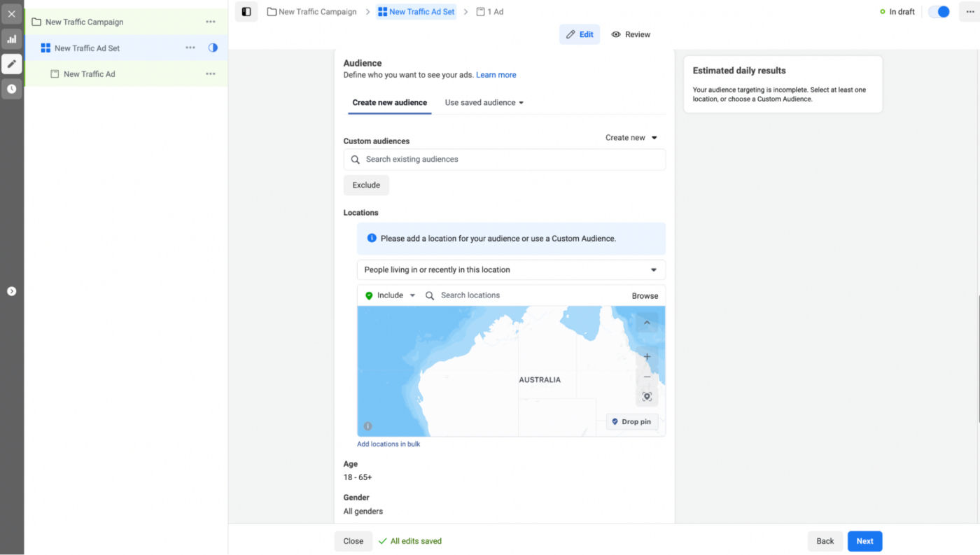Click the clock history icon in sidebar
This screenshot has width=980, height=555.
[11, 89]
